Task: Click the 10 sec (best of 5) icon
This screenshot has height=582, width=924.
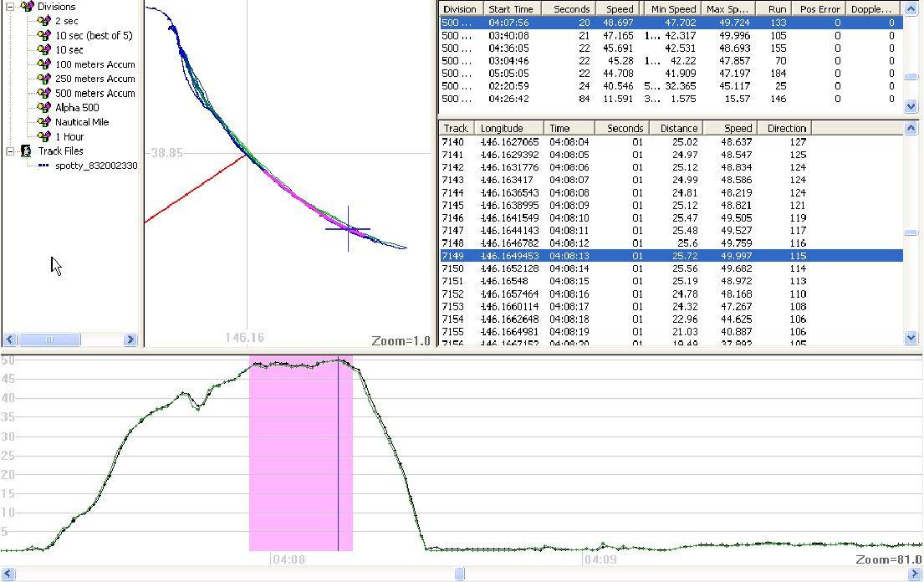Action: click(44, 35)
